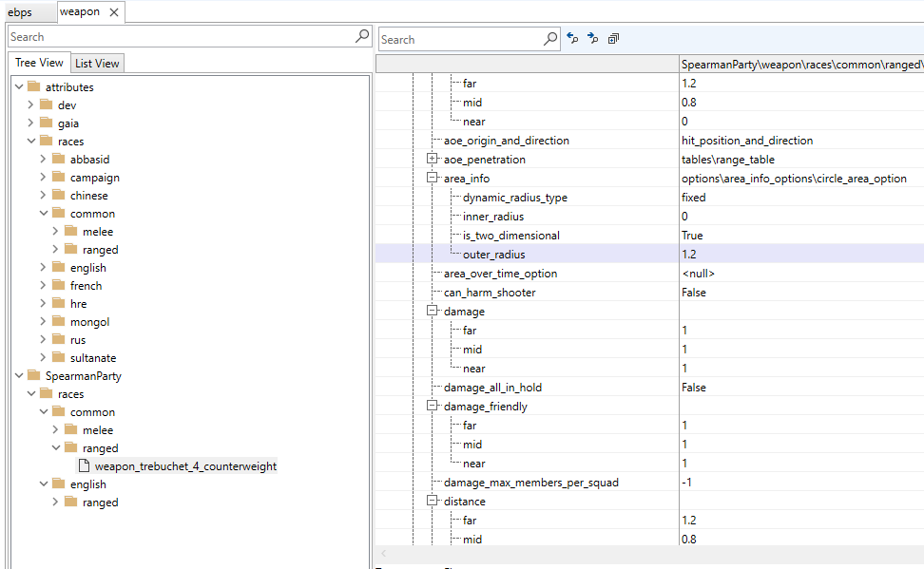This screenshot has width=924, height=569.
Task: Select weapon_trebuchet_4_counterweight in the tree
Action: pos(185,465)
